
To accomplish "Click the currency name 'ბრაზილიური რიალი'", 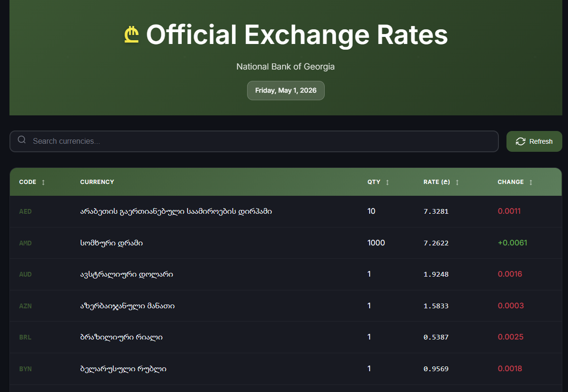I will pyautogui.click(x=122, y=337).
